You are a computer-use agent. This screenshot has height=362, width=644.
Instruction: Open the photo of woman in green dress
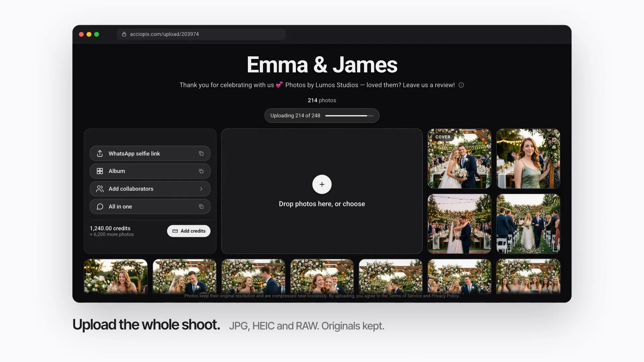click(528, 159)
